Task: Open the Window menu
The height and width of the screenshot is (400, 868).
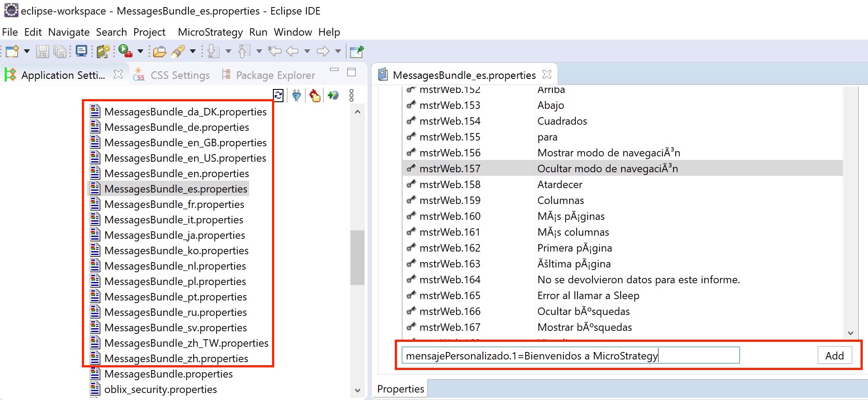Action: (293, 32)
